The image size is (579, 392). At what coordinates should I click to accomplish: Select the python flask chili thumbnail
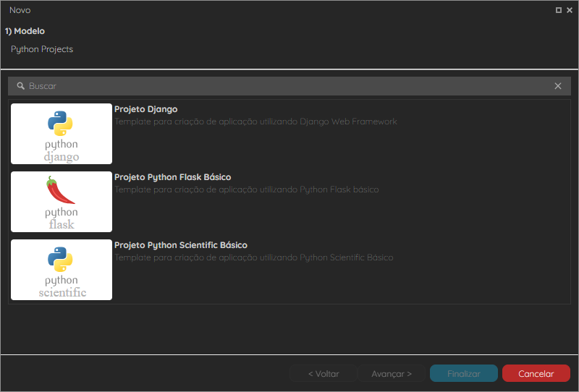(62, 202)
